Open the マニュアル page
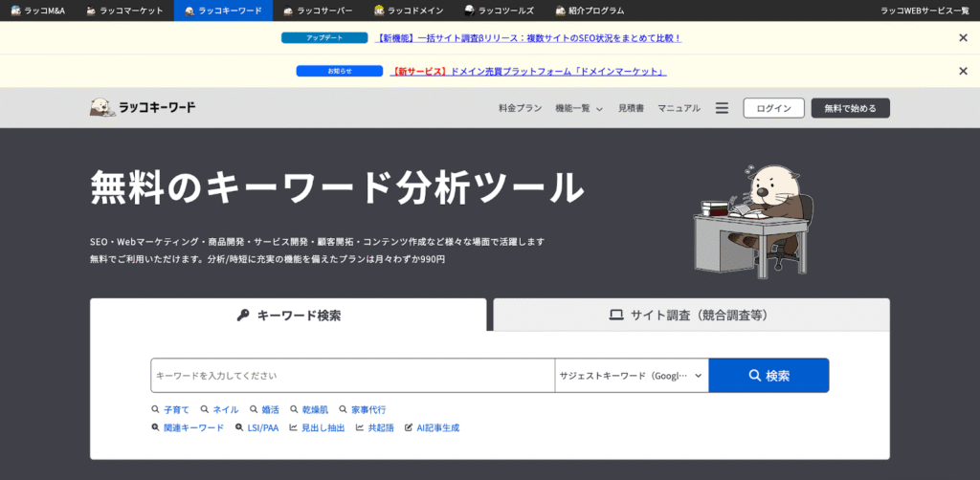980x480 pixels. tap(679, 108)
